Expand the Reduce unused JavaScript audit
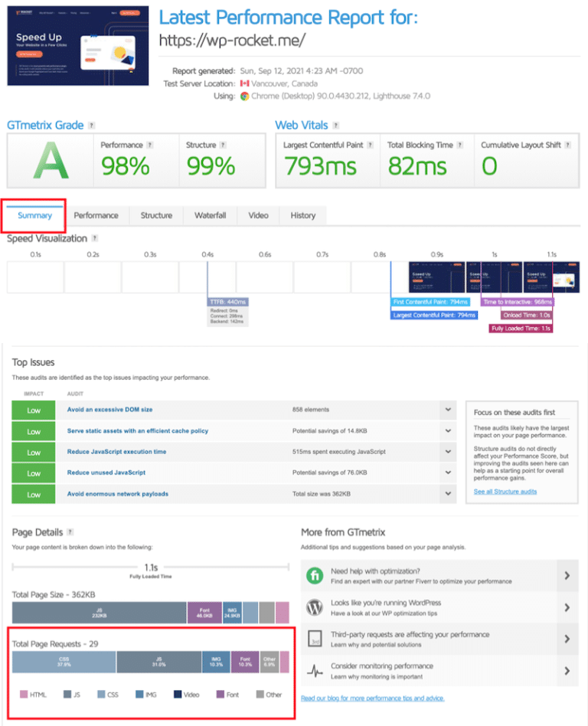Viewport: 588px width, 726px height. tap(447, 473)
